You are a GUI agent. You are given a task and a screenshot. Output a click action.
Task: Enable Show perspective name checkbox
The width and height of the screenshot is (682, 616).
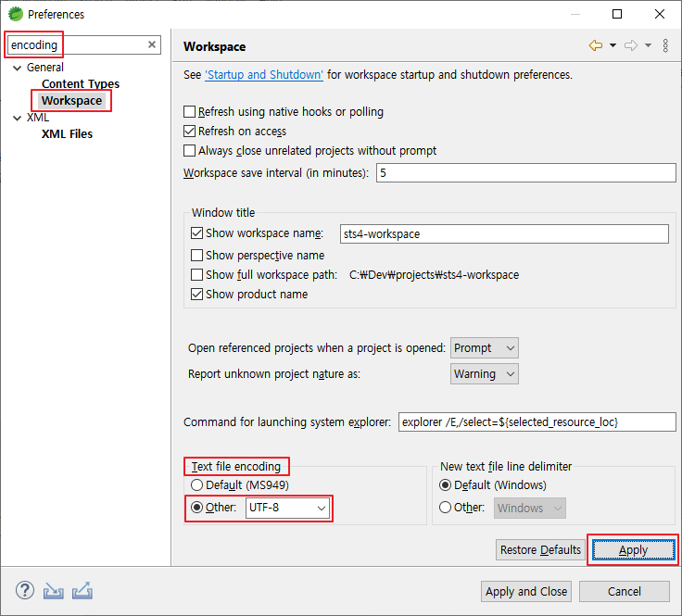click(196, 255)
